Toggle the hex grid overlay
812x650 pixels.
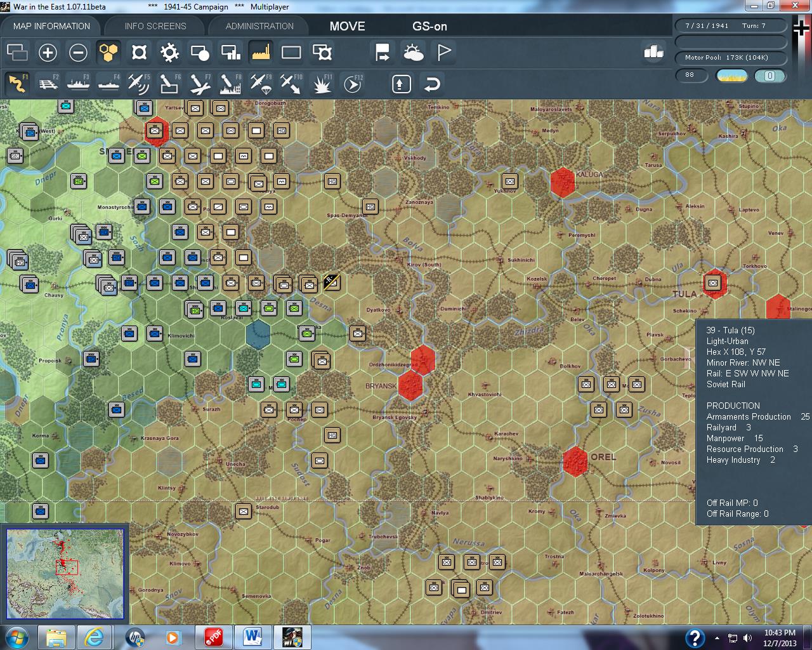(108, 52)
